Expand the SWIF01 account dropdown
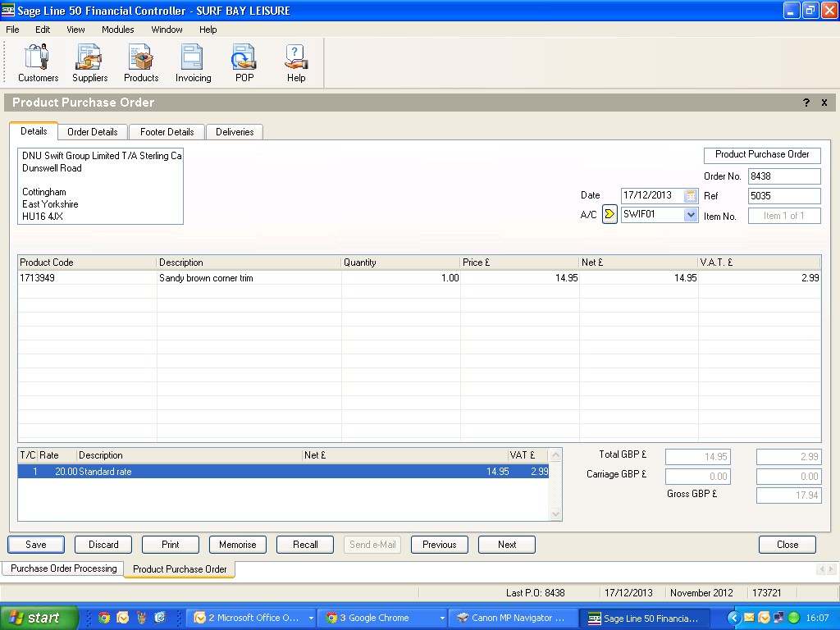This screenshot has width=840, height=630. coord(691,215)
